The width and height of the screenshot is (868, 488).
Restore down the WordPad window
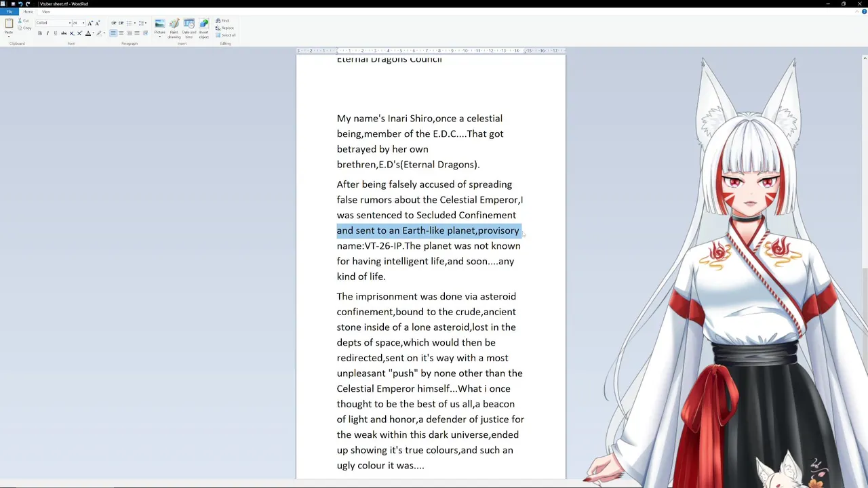[844, 3]
